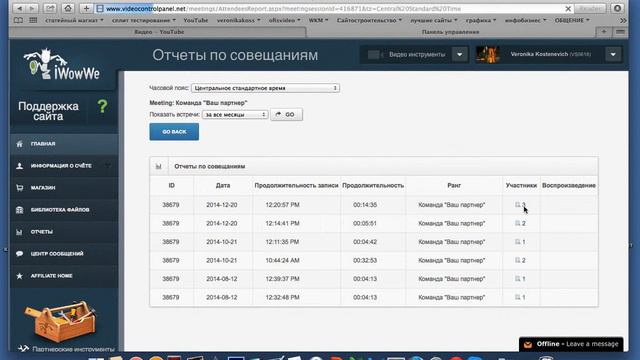Stop loading with the address bar X
The height and width of the screenshot is (360, 640).
(568, 9)
